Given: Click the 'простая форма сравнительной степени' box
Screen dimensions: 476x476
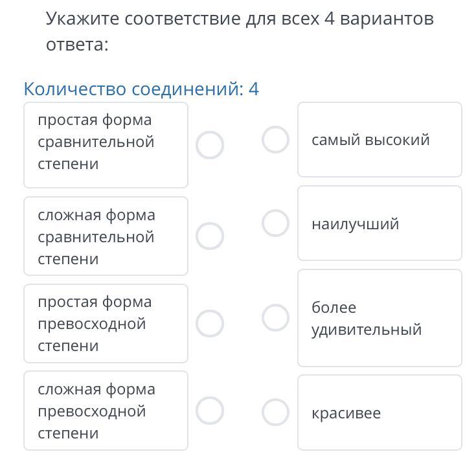Looking at the screenshot, I should pos(106,145).
